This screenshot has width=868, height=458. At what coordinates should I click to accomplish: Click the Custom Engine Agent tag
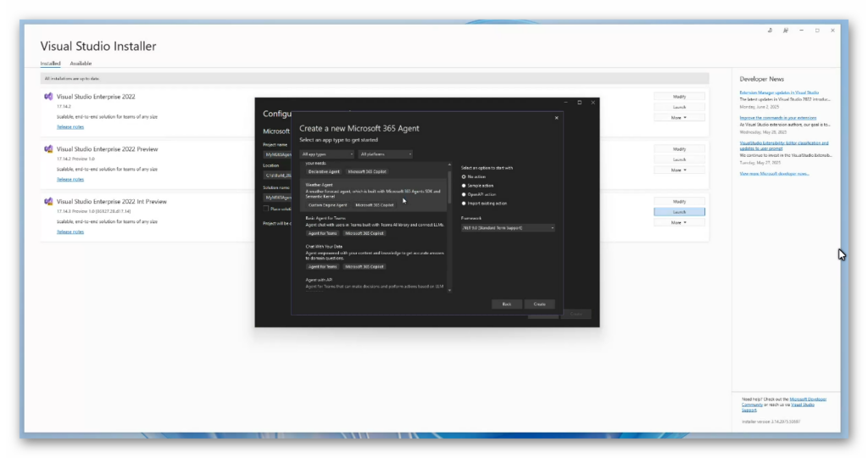pos(328,205)
